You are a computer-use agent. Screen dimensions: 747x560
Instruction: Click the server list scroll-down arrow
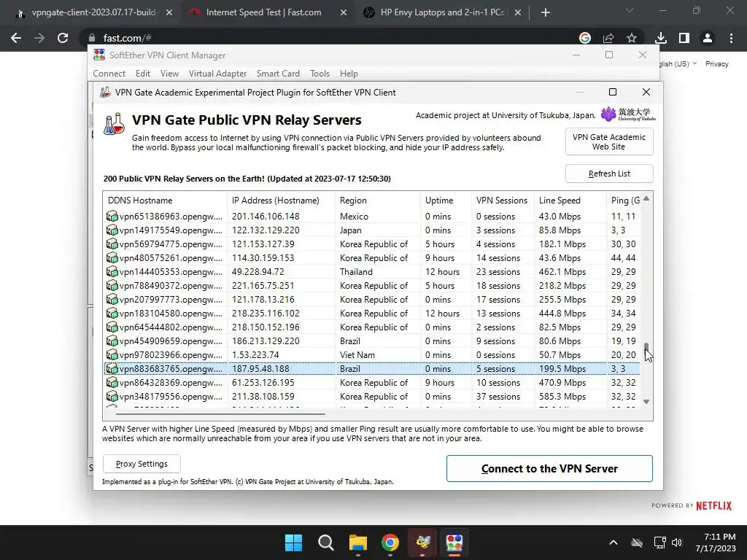tap(646, 402)
